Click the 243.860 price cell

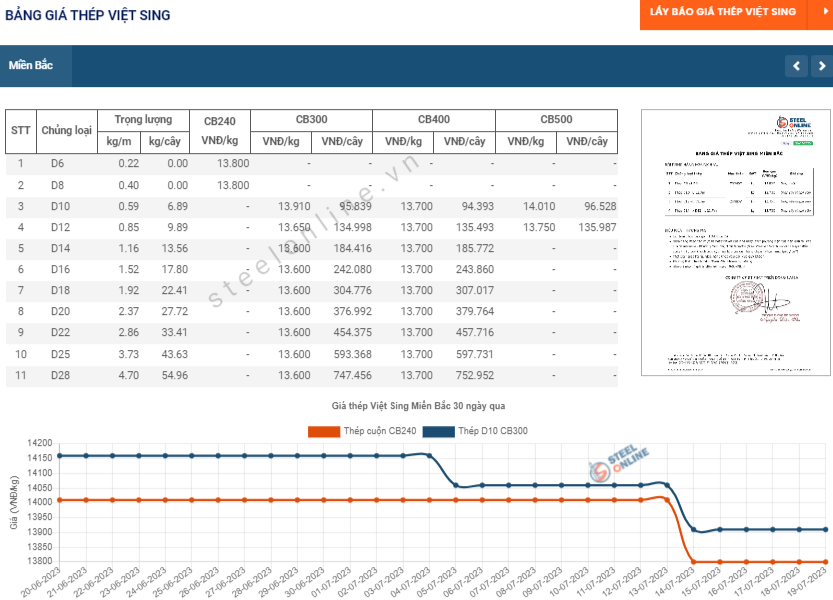point(475,269)
